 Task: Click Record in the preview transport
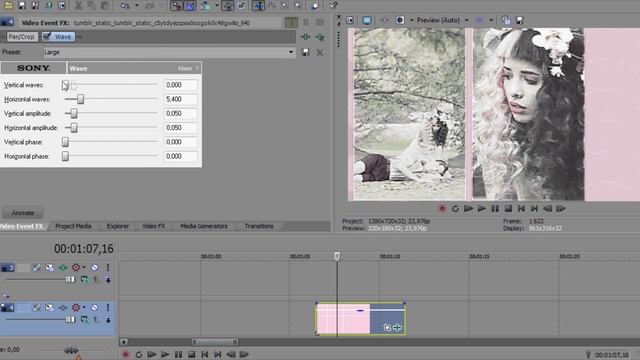442,209
